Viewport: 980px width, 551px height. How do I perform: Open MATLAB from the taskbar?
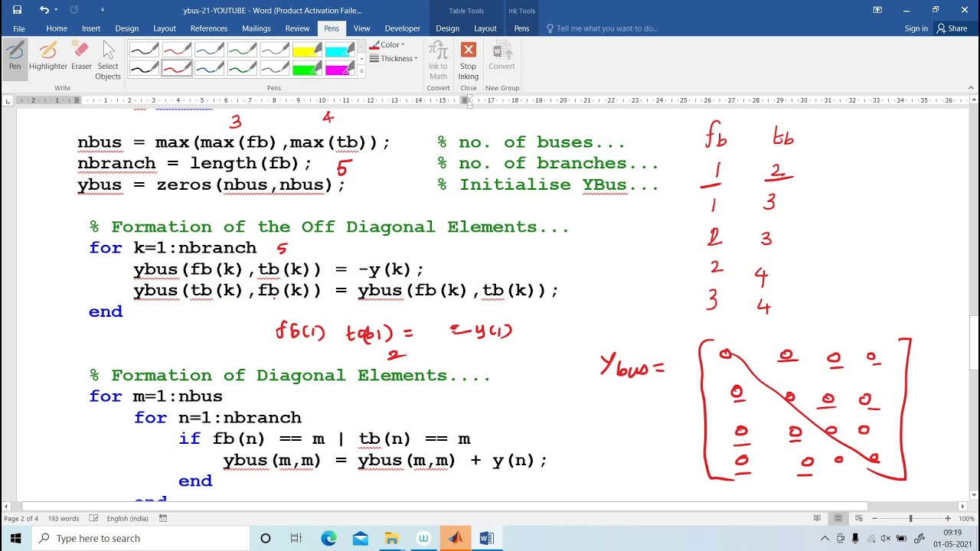pos(455,538)
